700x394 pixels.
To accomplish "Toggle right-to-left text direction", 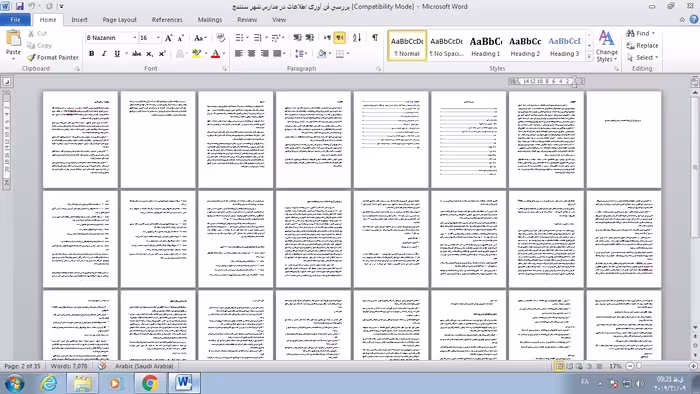I will pyautogui.click(x=340, y=37).
